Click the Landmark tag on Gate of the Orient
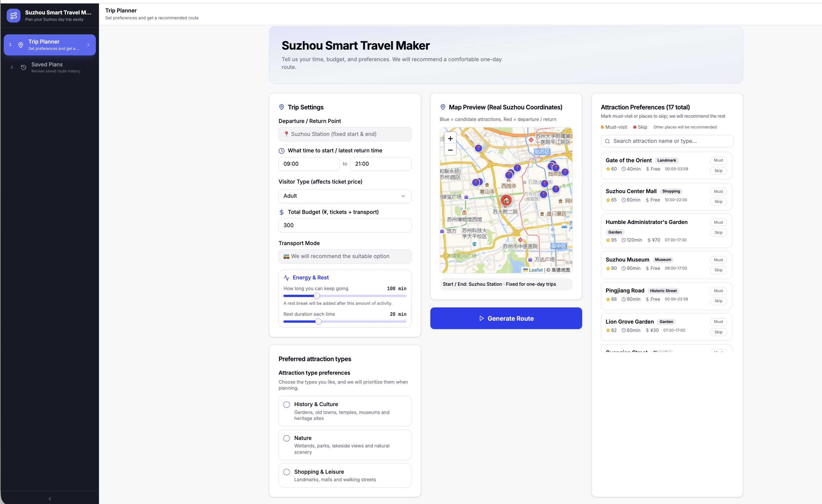Screen dimensions: 822x504 coord(666,160)
